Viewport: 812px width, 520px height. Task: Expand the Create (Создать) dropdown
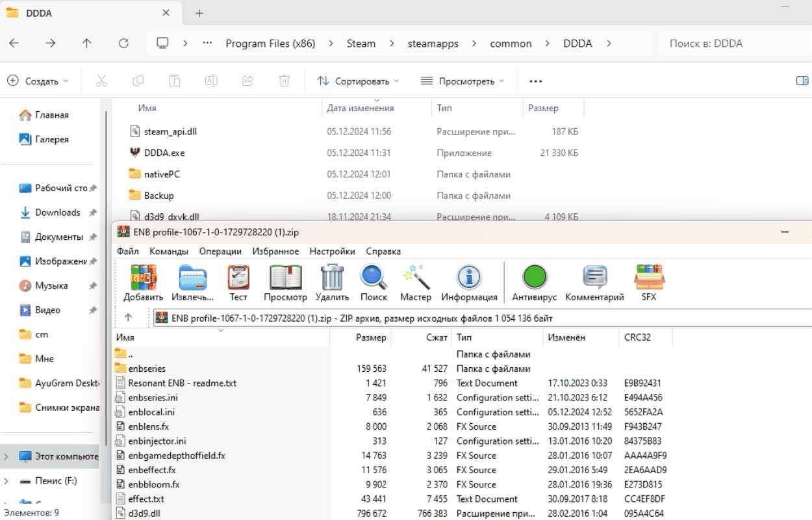coord(38,81)
